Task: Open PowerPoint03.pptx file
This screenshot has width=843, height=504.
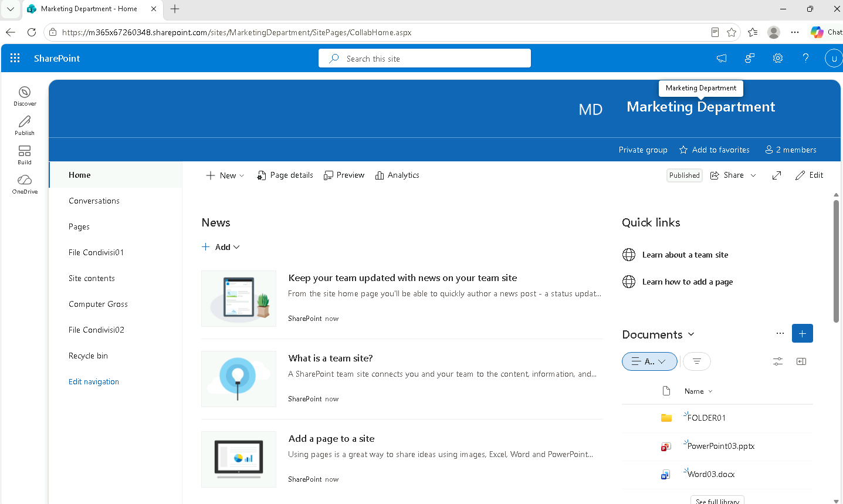Action: pos(721,446)
